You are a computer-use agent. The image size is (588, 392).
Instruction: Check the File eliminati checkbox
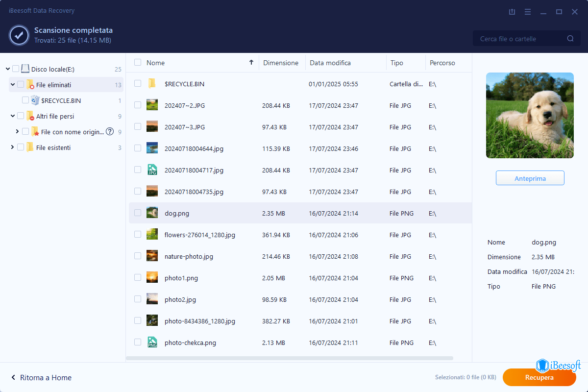coord(21,85)
